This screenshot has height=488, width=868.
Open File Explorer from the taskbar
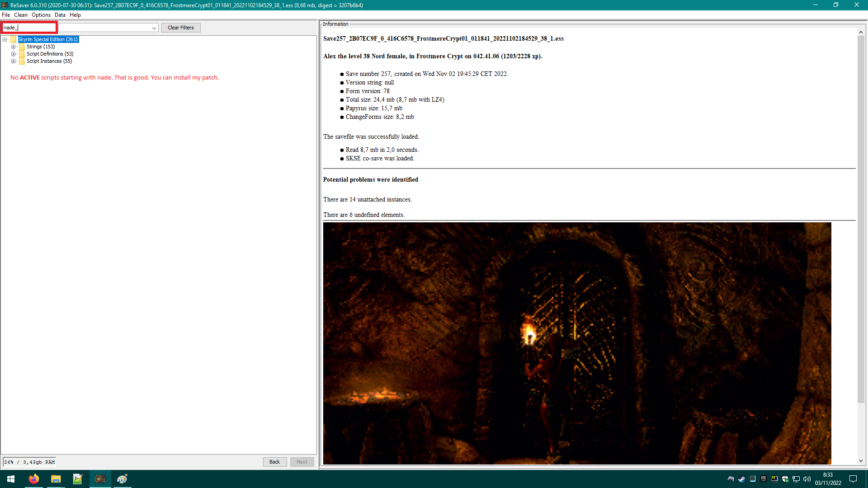pos(56,479)
